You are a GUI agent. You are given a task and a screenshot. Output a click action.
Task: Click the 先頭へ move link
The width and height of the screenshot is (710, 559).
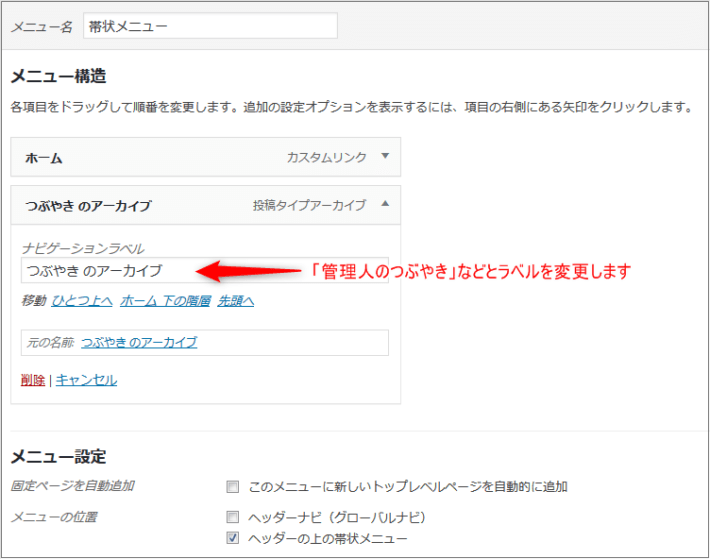[236, 301]
